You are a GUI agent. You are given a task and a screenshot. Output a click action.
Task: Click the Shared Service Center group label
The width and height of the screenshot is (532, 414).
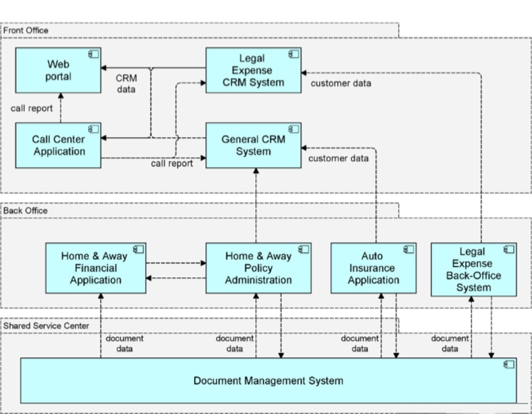click(46, 326)
